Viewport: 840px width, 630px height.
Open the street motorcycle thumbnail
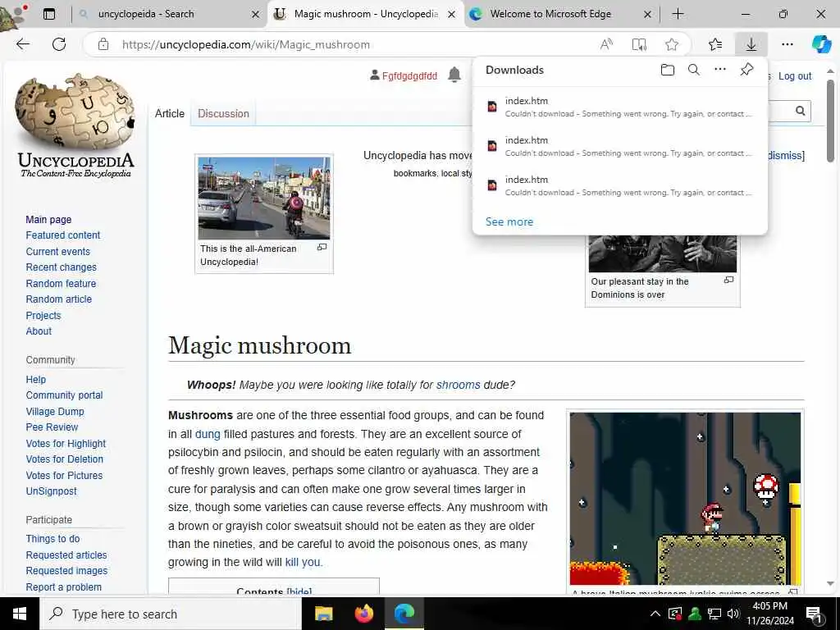click(264, 198)
